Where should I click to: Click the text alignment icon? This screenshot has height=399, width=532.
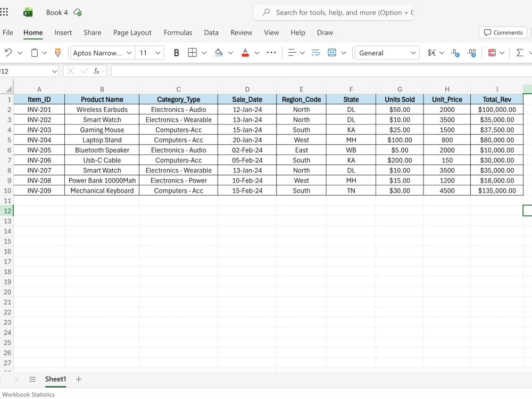292,53
